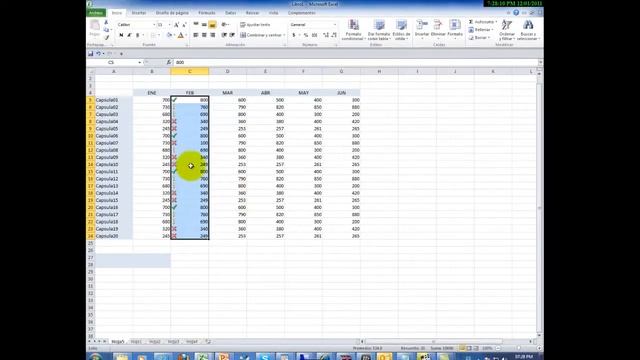The width and height of the screenshot is (640, 360).
Task: Click the red font color A
Action: tap(180, 36)
